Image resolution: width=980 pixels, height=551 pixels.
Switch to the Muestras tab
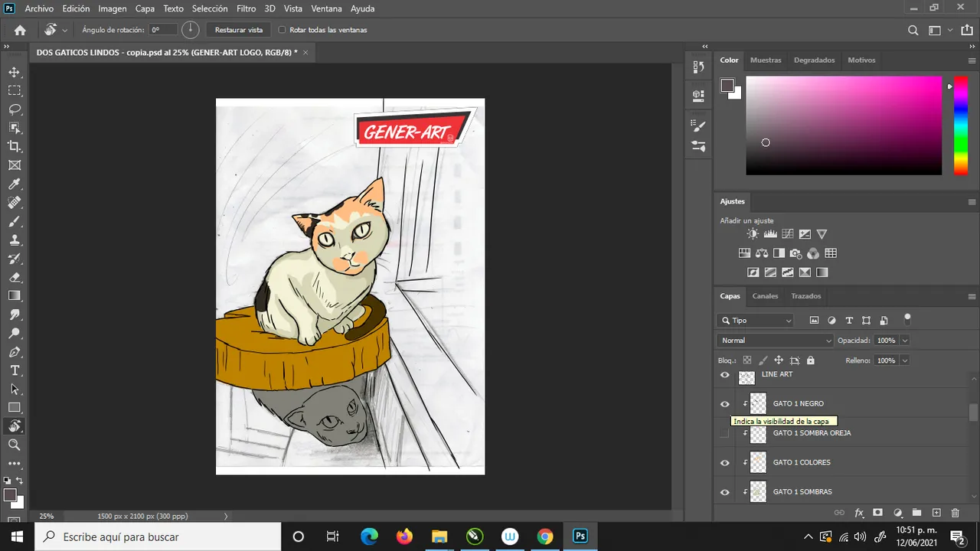[766, 60]
